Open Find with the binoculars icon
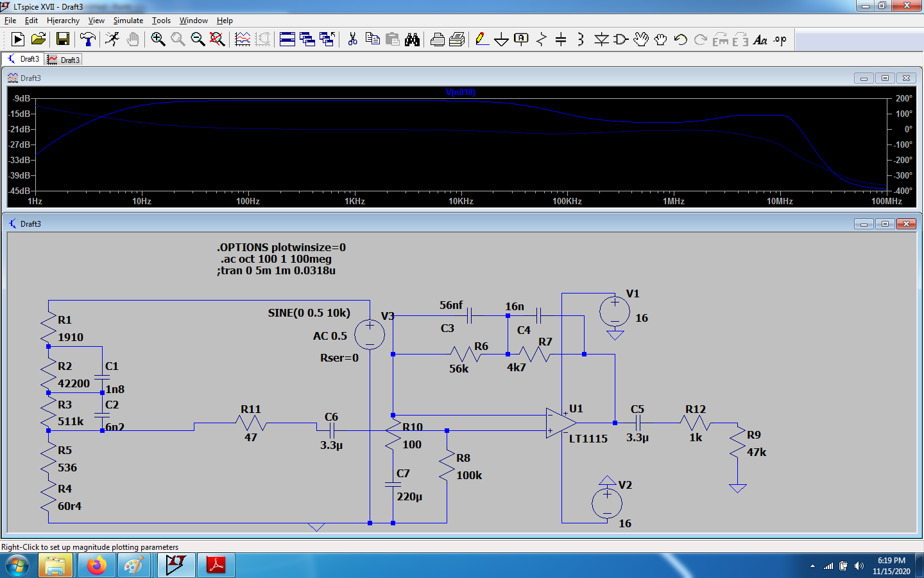The image size is (924, 578). click(x=413, y=40)
